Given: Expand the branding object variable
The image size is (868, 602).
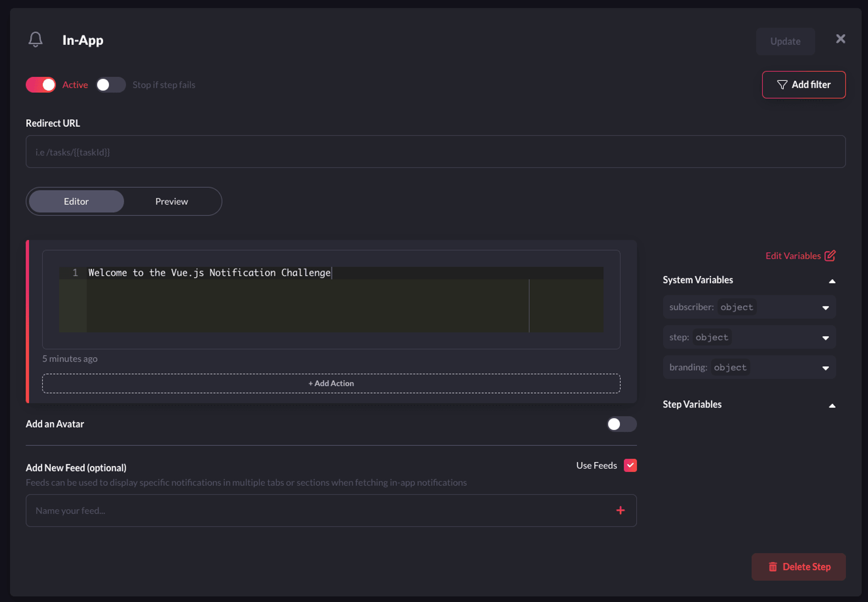Looking at the screenshot, I should (825, 368).
